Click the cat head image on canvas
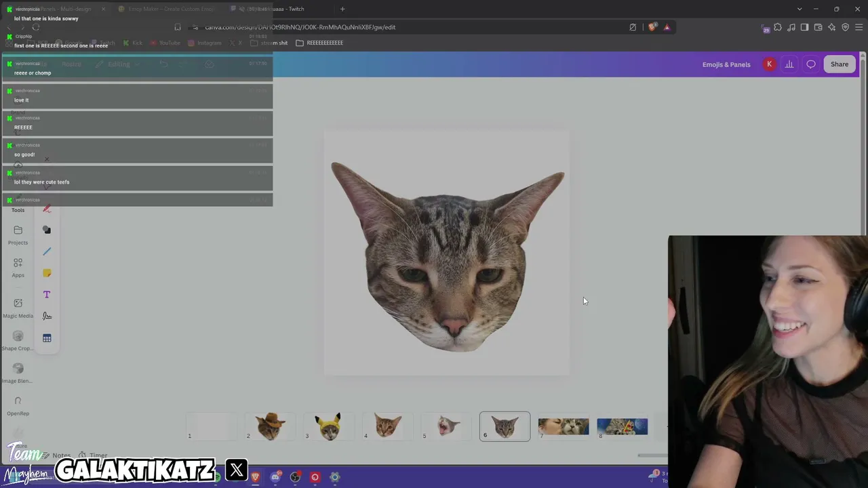Image resolution: width=868 pixels, height=488 pixels. point(448,256)
